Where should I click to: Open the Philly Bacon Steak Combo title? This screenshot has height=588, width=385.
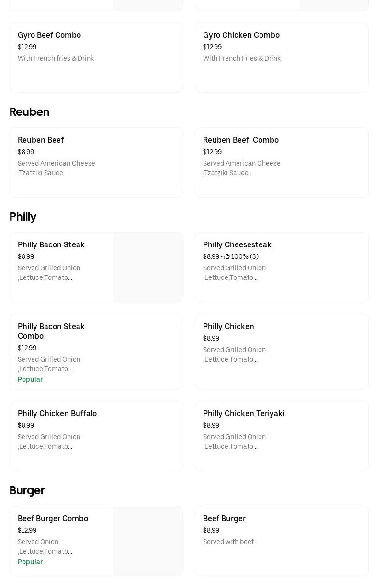tap(51, 331)
